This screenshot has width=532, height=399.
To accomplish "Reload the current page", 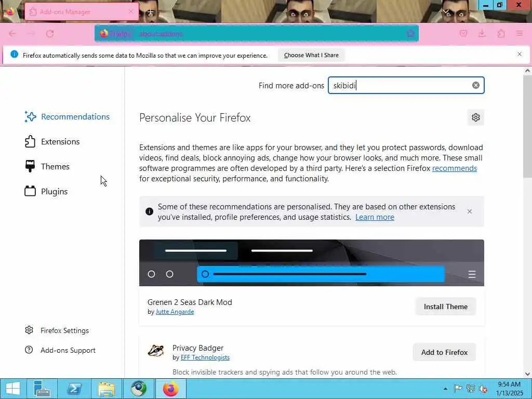I will (50, 34).
